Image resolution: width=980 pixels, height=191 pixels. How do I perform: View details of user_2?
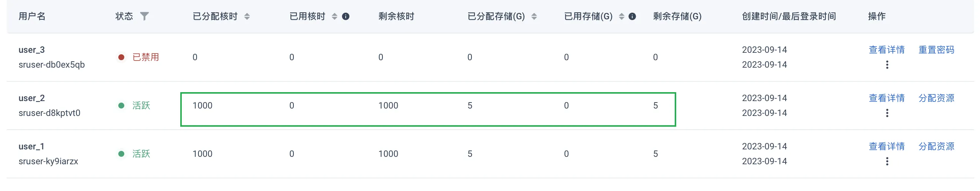point(887,98)
